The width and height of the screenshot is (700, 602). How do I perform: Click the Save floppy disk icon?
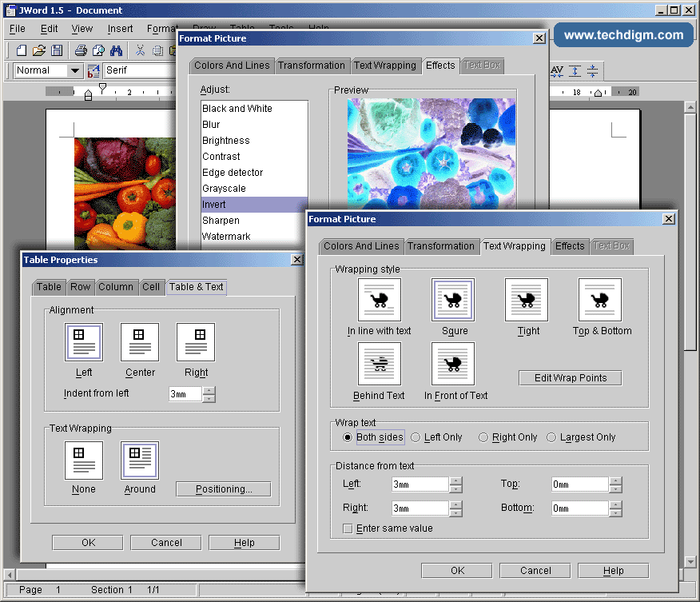tap(57, 50)
